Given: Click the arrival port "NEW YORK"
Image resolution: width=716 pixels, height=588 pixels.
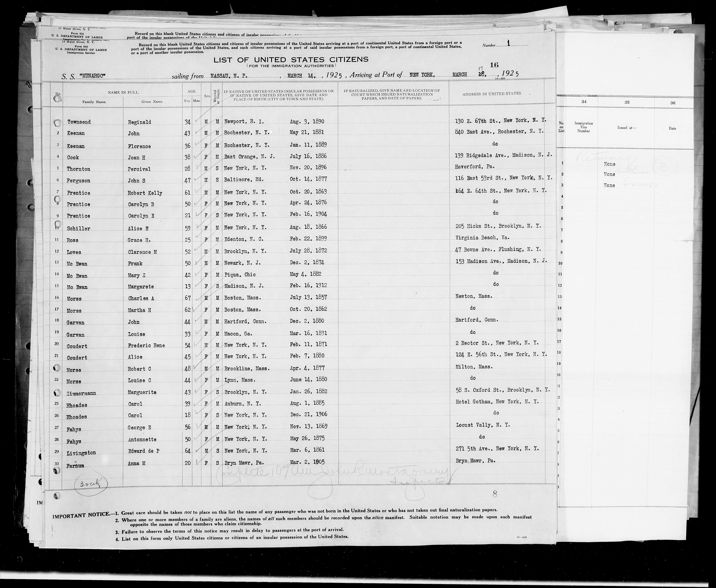Looking at the screenshot, I should tap(422, 75).
